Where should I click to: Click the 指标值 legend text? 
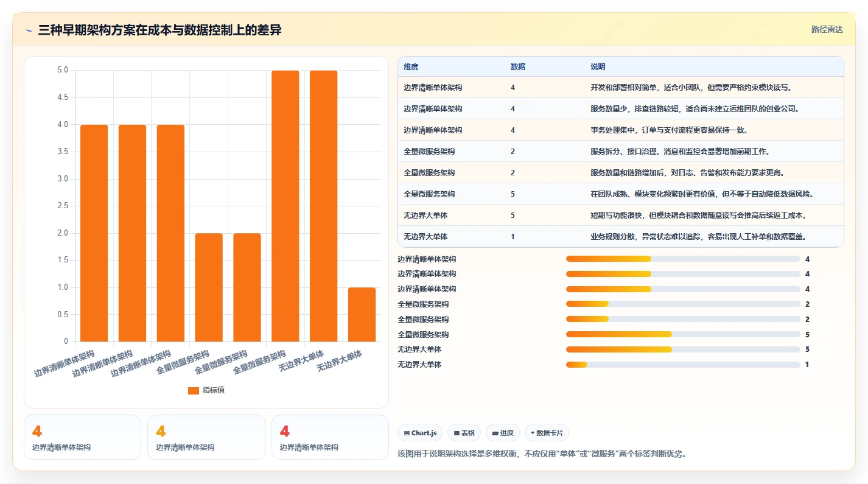(x=214, y=390)
